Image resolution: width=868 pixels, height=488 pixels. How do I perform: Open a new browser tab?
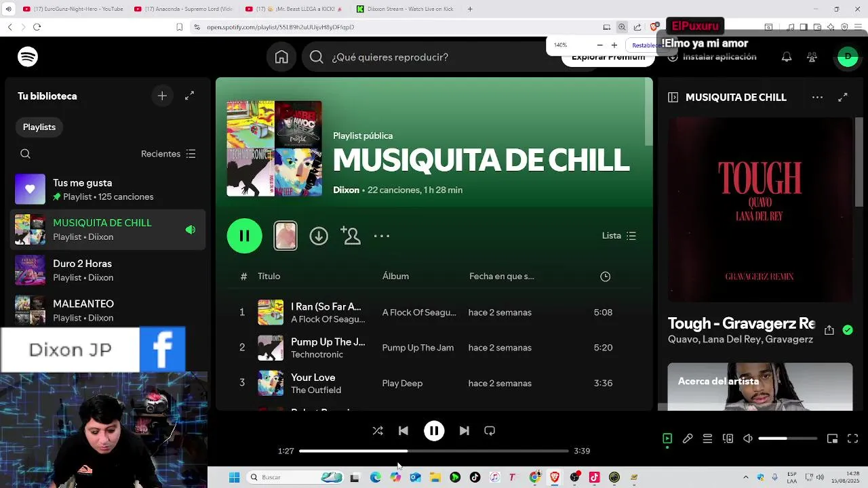[470, 9]
